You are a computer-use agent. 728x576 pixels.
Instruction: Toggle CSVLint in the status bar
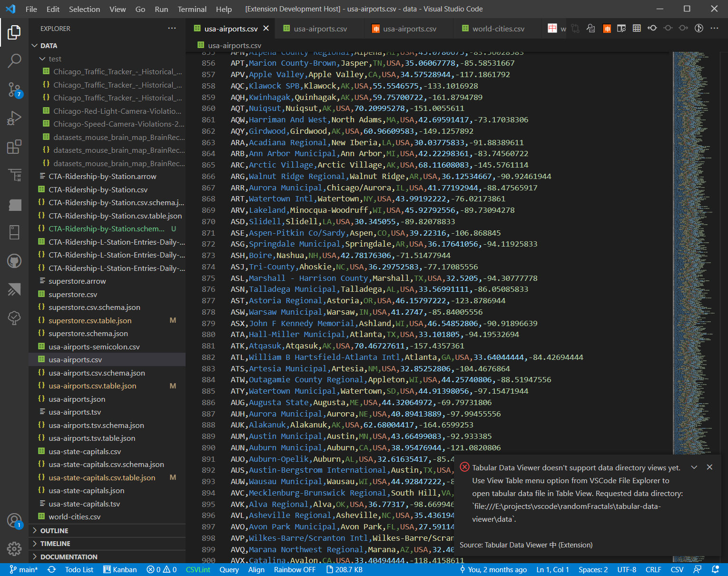click(198, 569)
